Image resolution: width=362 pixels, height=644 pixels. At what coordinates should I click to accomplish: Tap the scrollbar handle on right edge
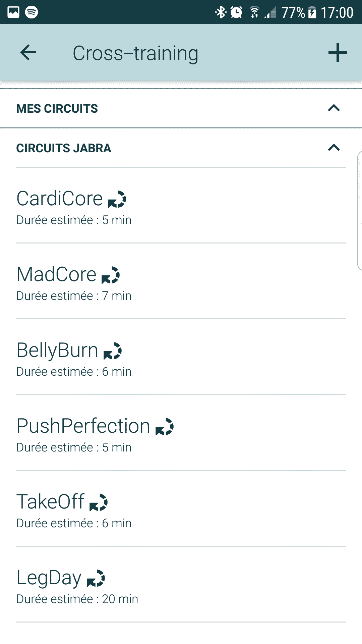point(360,210)
